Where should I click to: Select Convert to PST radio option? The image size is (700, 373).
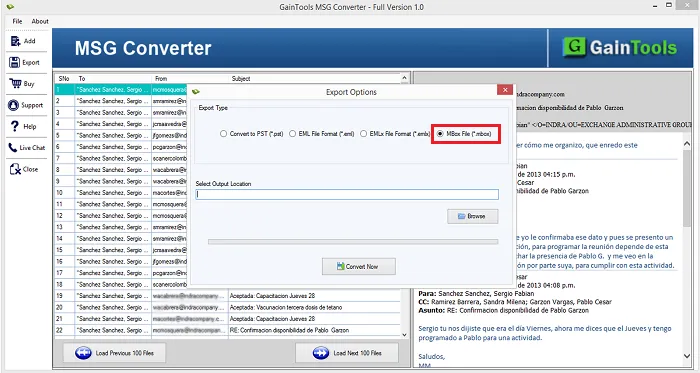[x=252, y=133]
